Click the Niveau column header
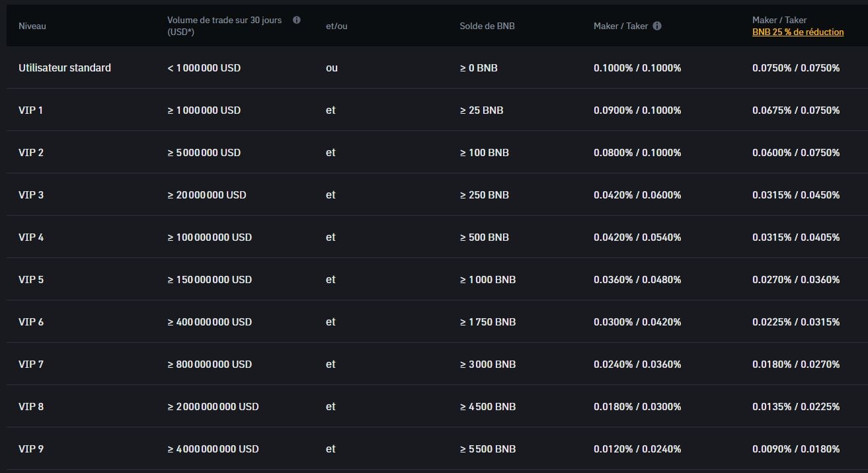The height and width of the screenshot is (473, 868). (x=31, y=26)
